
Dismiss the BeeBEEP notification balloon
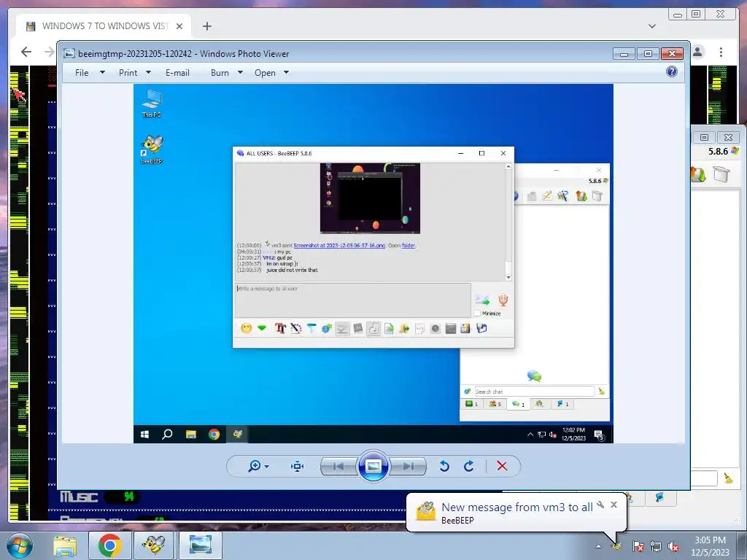[614, 505]
